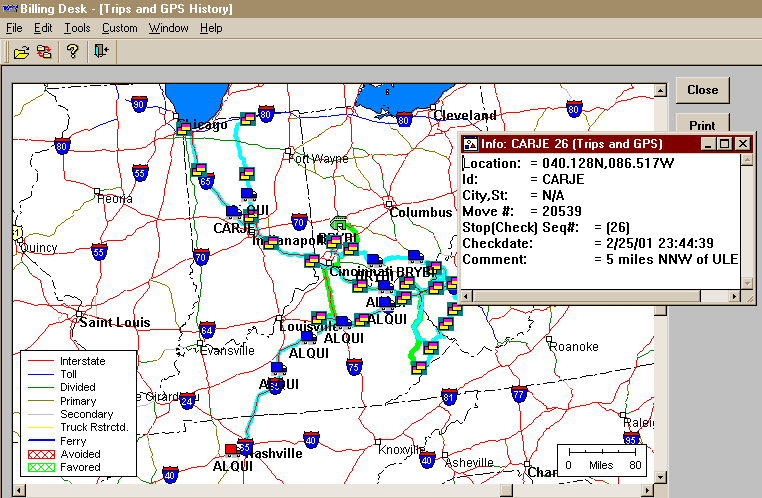
Task: Click Info window horizontal scroll right arrow
Action: pyautogui.click(x=734, y=295)
